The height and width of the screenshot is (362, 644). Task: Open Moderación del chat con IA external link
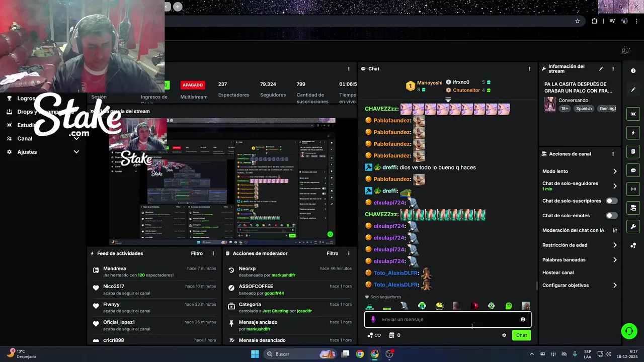615,230
